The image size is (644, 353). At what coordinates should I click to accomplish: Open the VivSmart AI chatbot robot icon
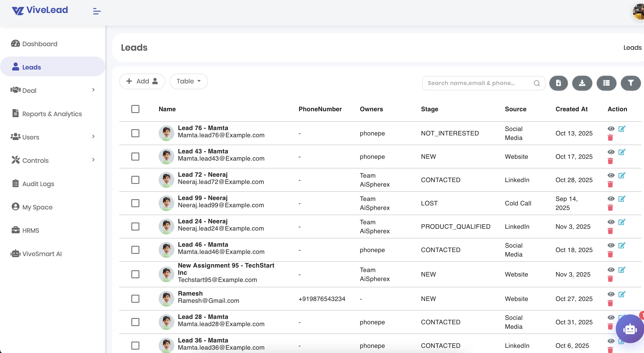pos(630,329)
